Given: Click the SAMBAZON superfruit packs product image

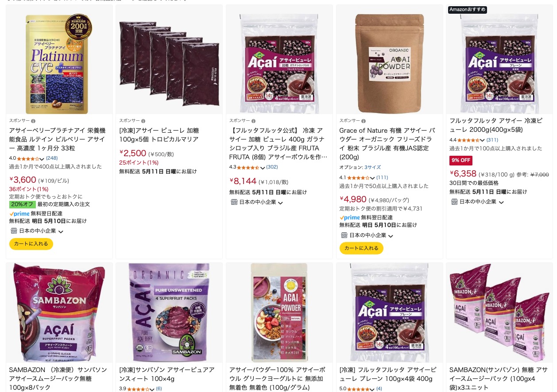Looking at the screenshot, I should point(59,313).
